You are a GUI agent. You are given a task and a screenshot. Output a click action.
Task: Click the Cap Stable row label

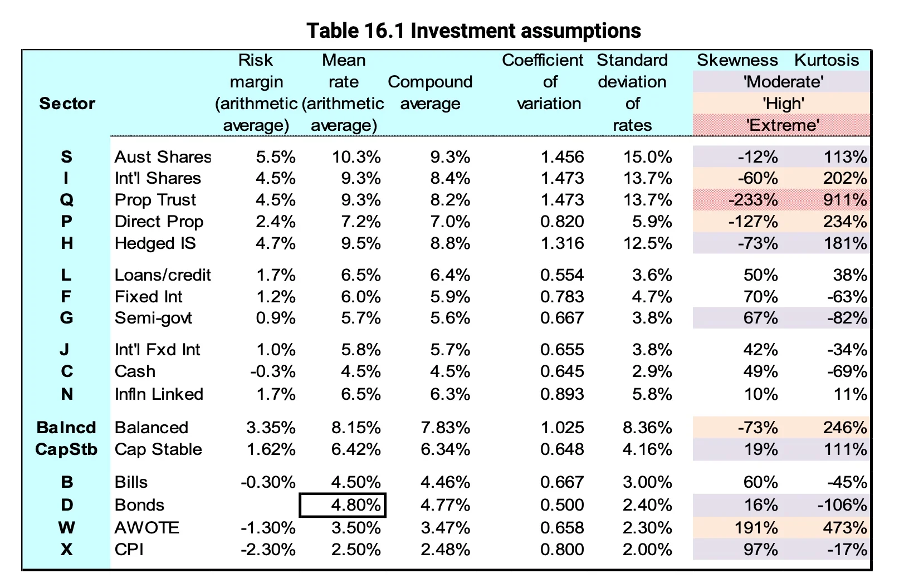click(158, 449)
